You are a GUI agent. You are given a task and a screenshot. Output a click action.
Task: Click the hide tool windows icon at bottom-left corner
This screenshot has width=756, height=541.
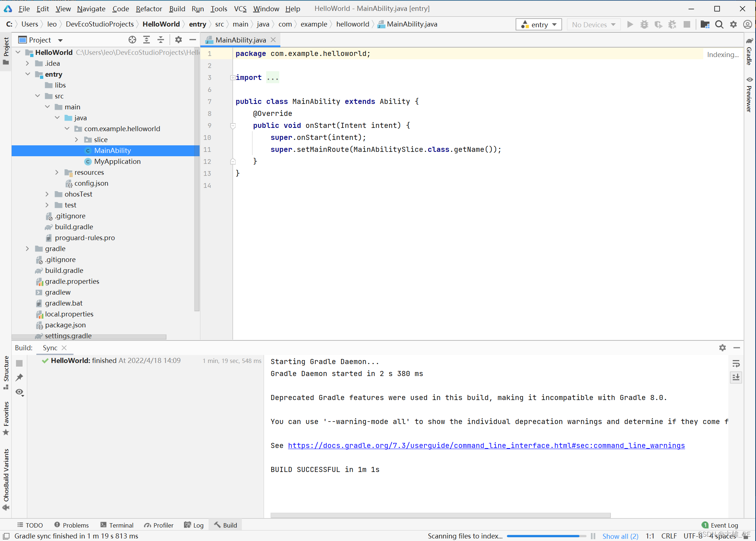point(6,536)
